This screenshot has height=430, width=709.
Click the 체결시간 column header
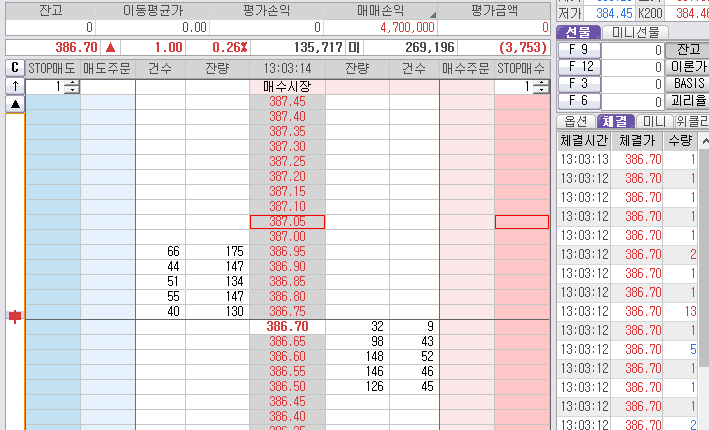tap(584, 141)
